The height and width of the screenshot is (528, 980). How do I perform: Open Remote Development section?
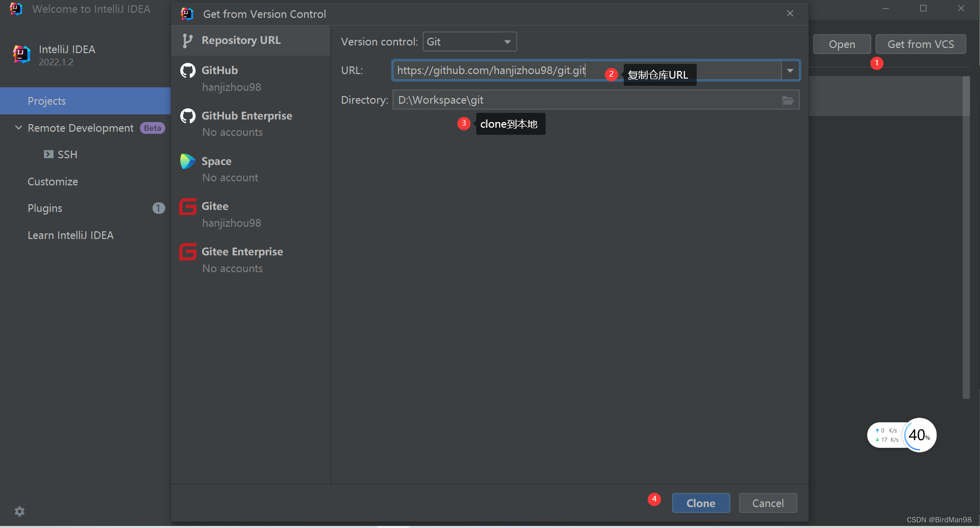click(85, 128)
